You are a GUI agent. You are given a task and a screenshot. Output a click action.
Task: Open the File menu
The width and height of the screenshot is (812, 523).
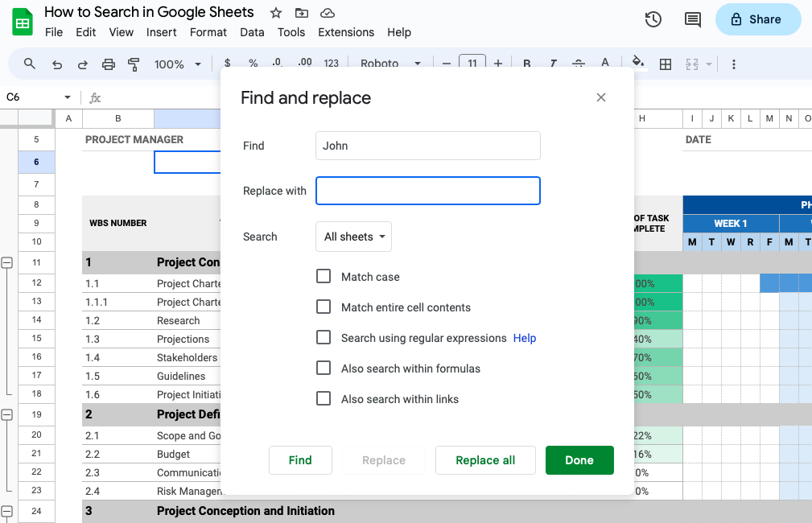(54, 32)
